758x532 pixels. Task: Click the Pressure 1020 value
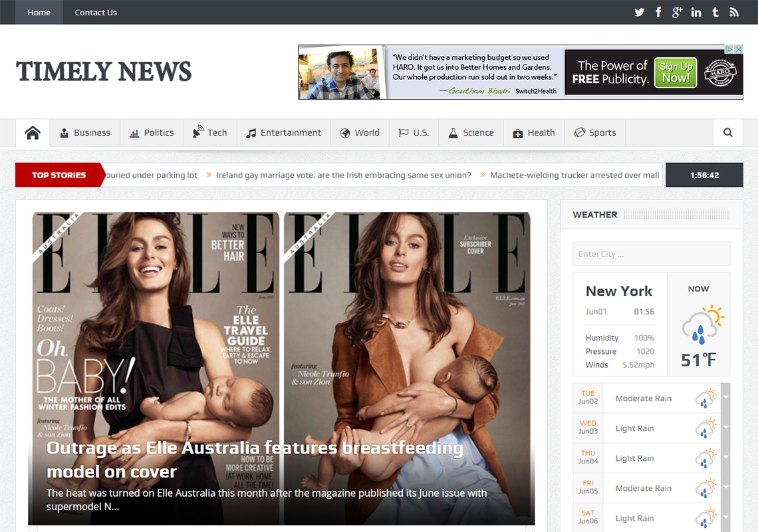click(646, 351)
